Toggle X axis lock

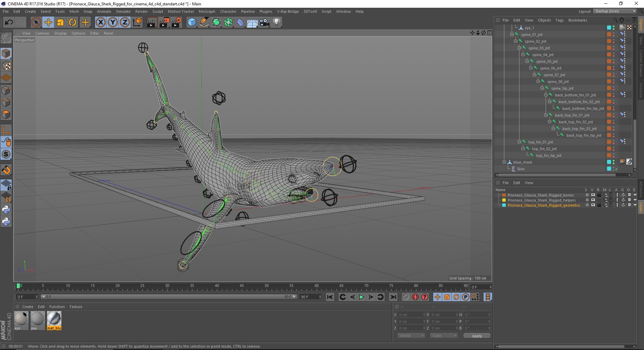(x=100, y=23)
